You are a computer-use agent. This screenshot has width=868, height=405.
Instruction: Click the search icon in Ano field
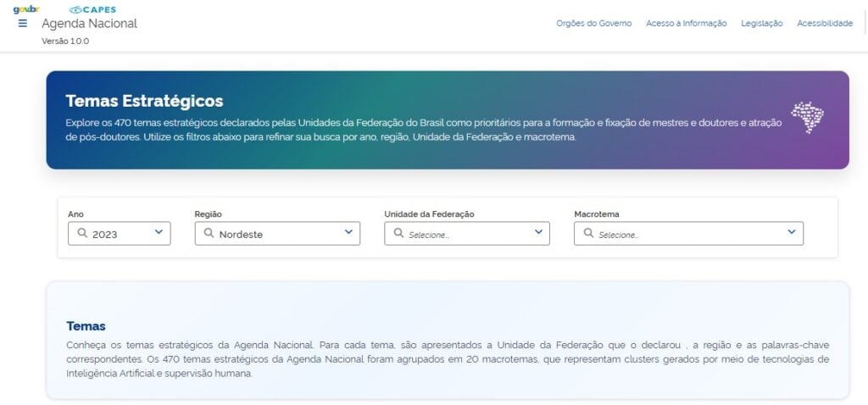pyautogui.click(x=82, y=233)
